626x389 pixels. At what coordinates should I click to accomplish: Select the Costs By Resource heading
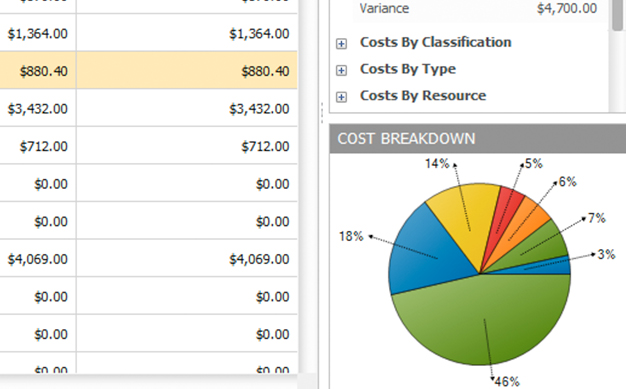(423, 96)
